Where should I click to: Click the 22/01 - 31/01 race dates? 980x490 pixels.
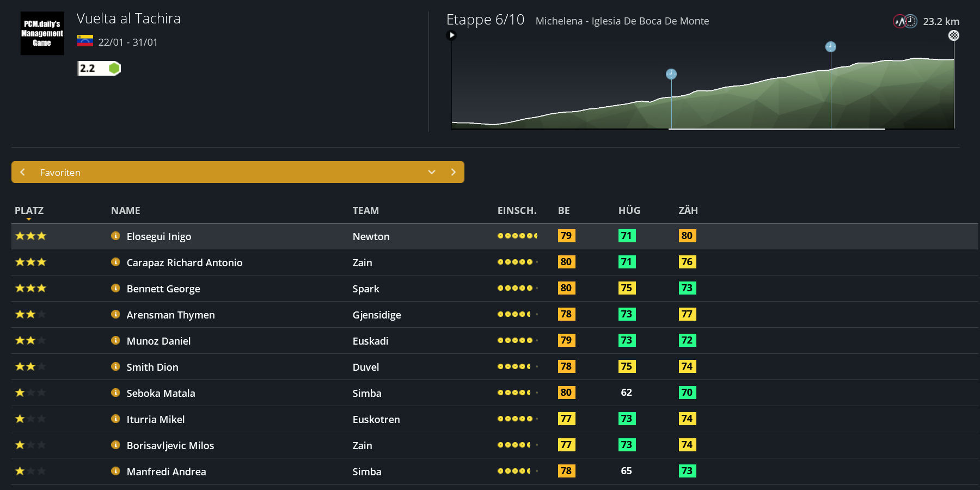(x=128, y=42)
